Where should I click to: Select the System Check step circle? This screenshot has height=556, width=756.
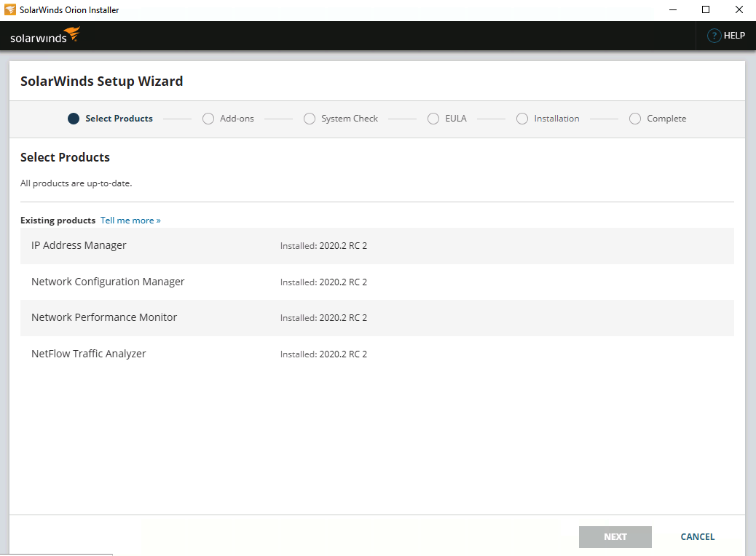(309, 119)
